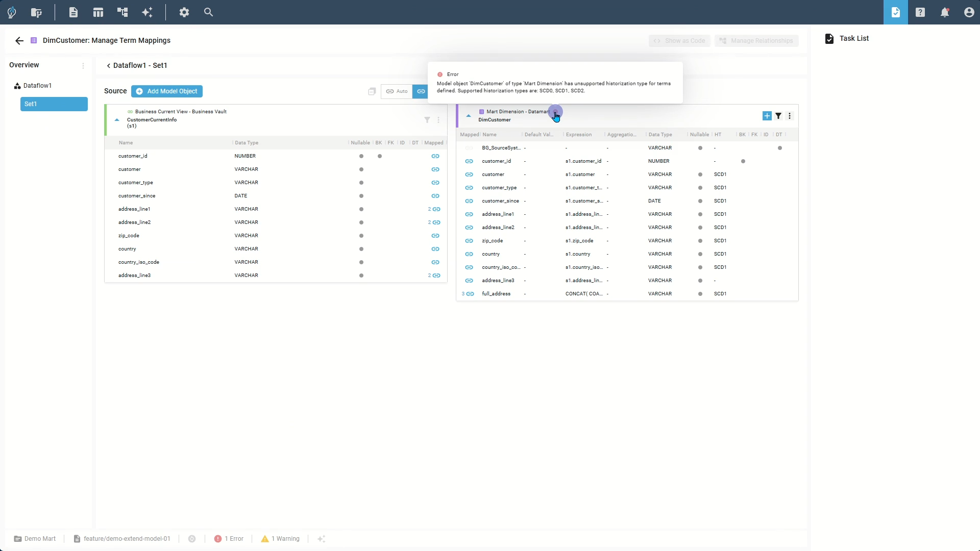Open the Overview panel three-dot menu
Image resolution: width=980 pixels, height=551 pixels.
[x=83, y=65]
